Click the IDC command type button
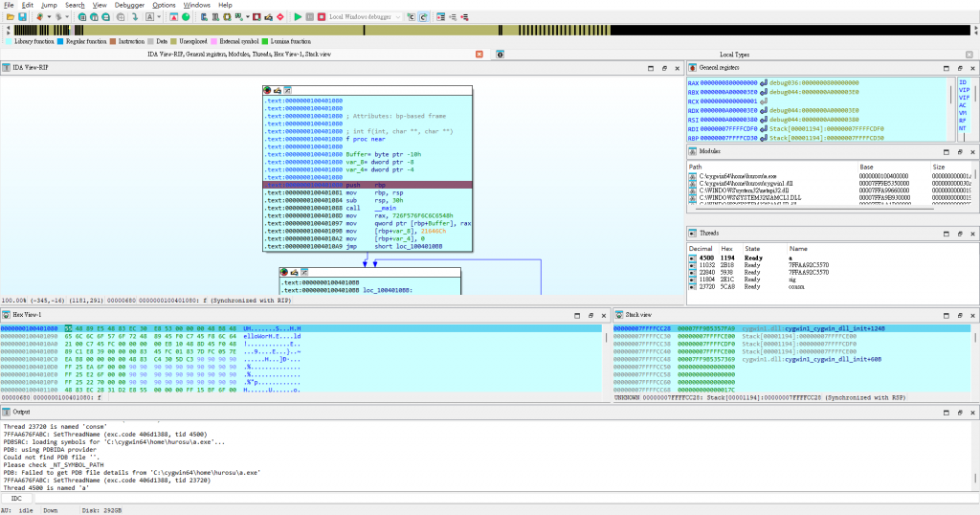 [16, 498]
